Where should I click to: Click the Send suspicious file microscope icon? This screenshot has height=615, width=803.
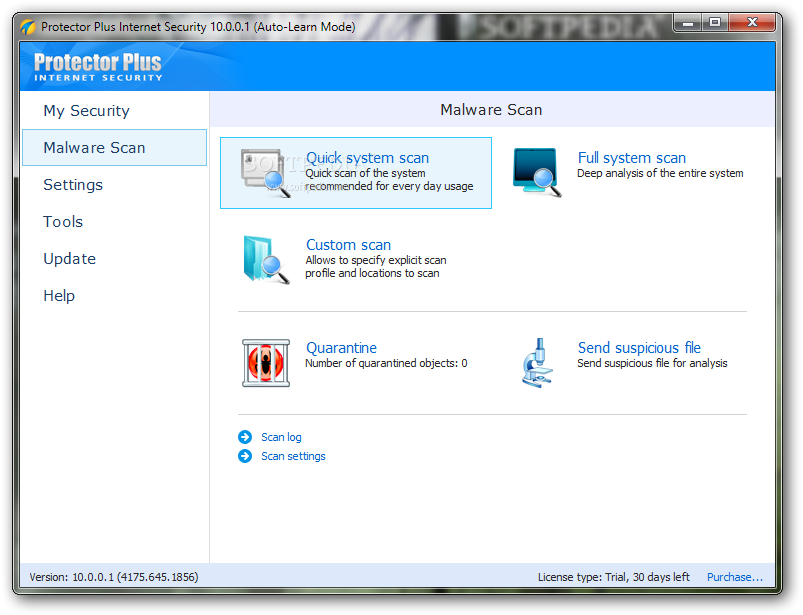[x=537, y=363]
